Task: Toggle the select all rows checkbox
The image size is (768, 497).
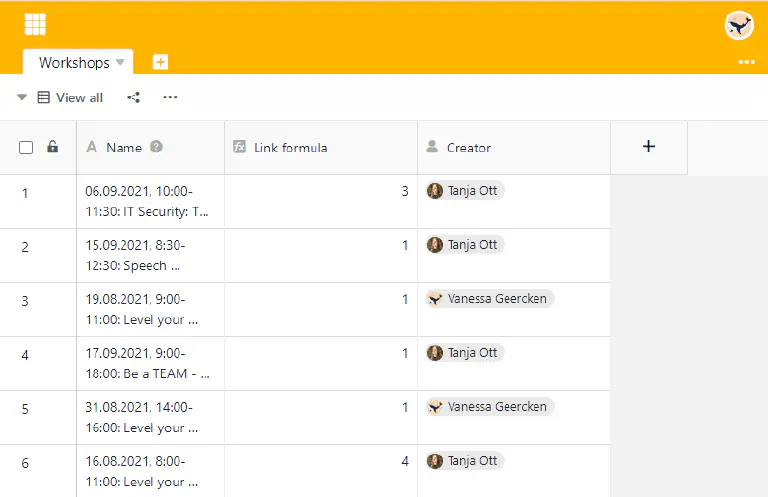Action: click(26, 148)
